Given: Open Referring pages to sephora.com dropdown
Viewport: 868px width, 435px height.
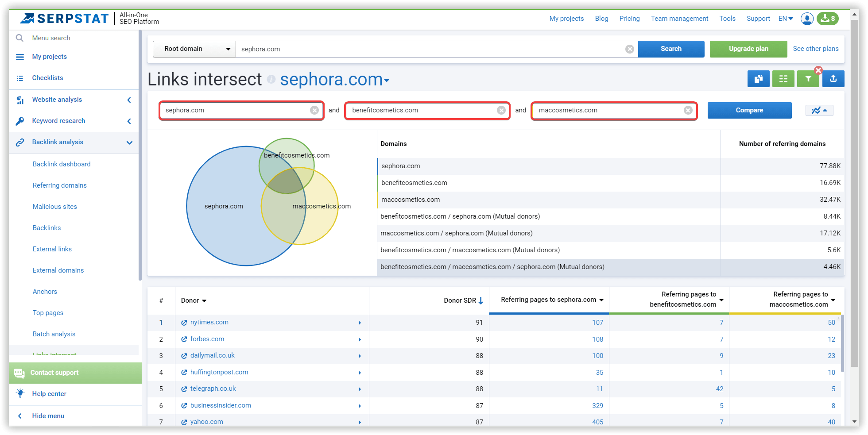Looking at the screenshot, I should click(x=601, y=300).
